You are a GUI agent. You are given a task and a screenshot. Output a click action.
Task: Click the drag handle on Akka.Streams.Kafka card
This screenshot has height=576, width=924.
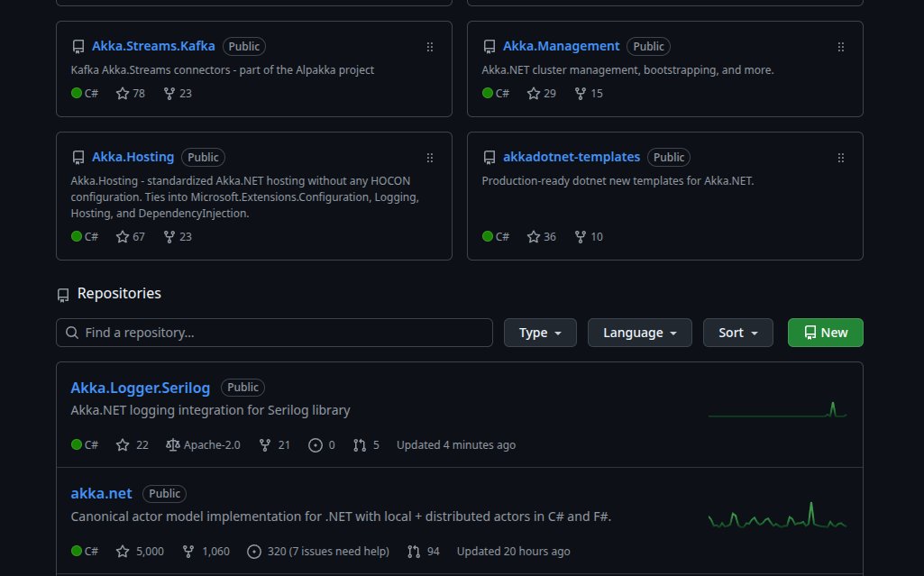pyautogui.click(x=430, y=47)
